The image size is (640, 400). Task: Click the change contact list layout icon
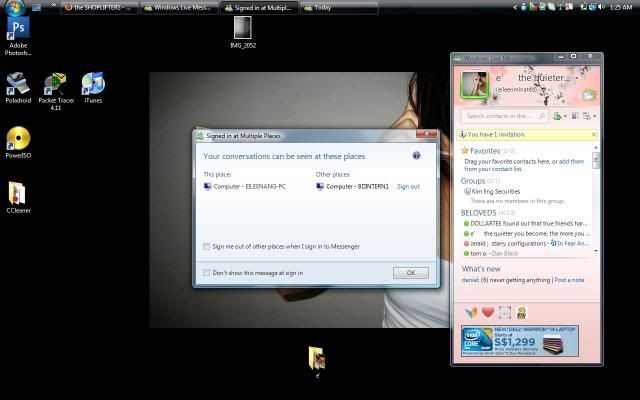point(575,116)
